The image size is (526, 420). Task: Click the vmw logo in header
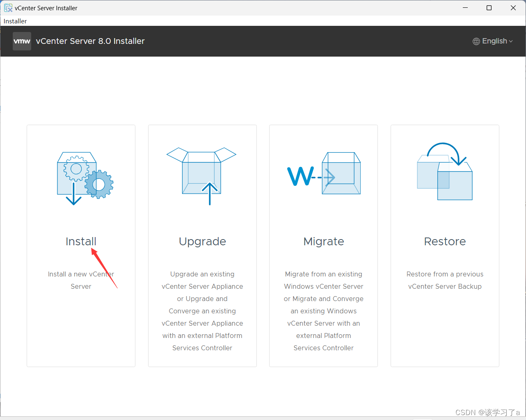22,41
